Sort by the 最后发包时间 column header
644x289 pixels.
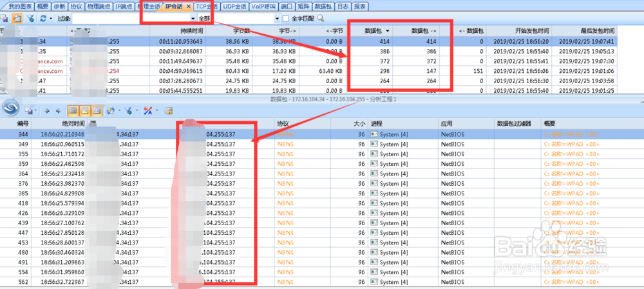click(x=585, y=30)
